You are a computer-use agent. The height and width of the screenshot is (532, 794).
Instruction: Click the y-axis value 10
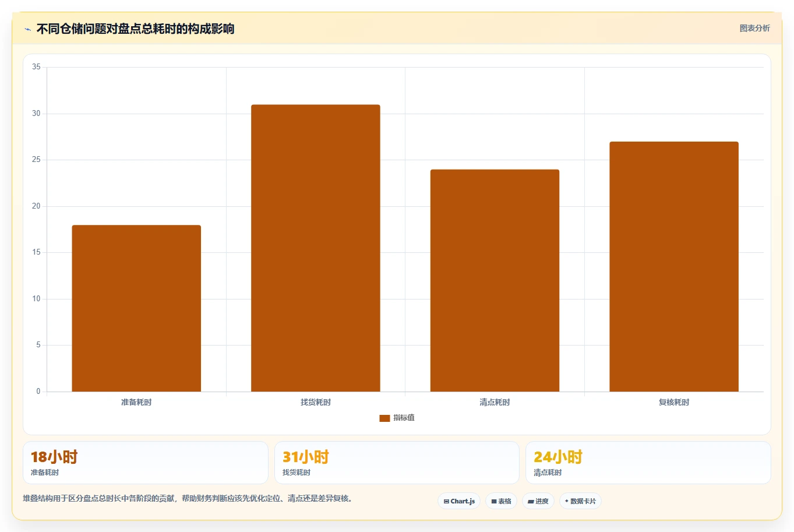tap(36, 299)
